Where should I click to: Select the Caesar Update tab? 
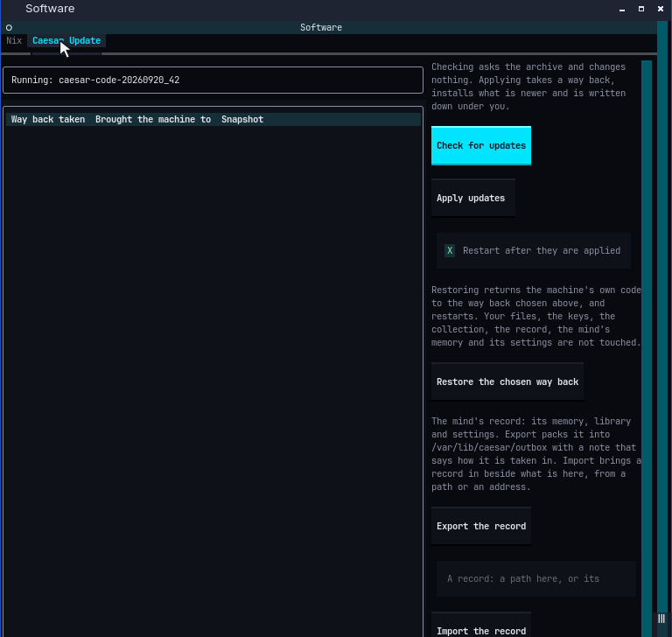coord(66,41)
